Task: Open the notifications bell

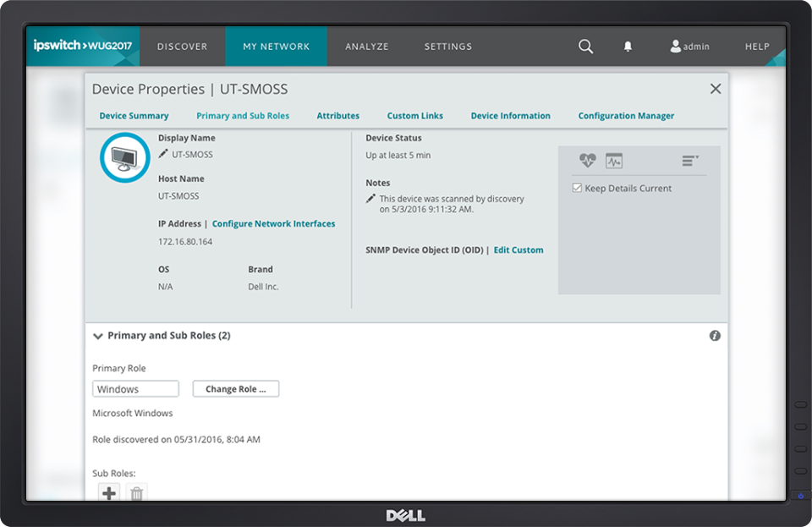Action: 628,47
